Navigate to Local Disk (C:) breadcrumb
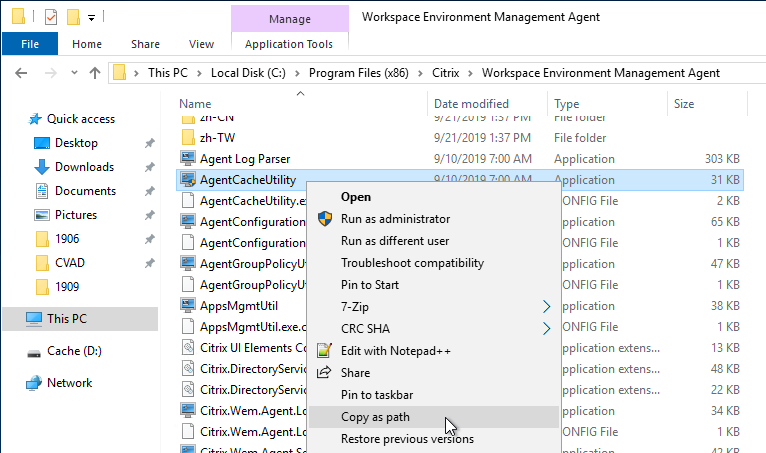Viewport: 766px width, 453px height. click(248, 73)
